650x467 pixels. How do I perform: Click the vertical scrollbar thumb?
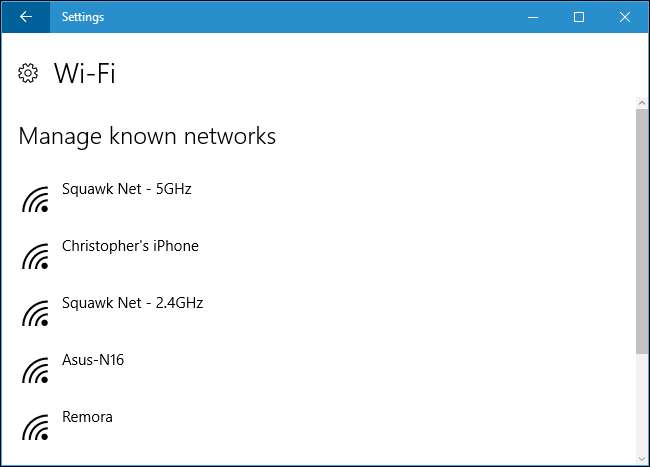click(641, 230)
